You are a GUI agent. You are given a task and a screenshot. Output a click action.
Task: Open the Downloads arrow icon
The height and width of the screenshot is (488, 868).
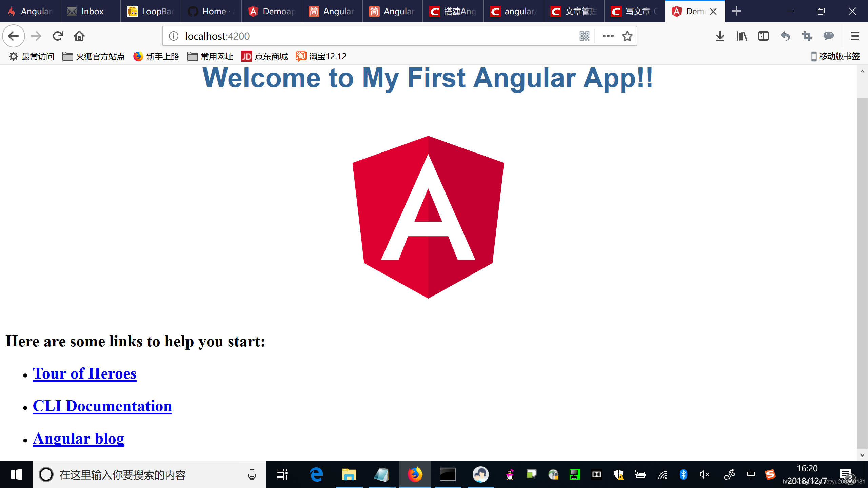coord(720,36)
